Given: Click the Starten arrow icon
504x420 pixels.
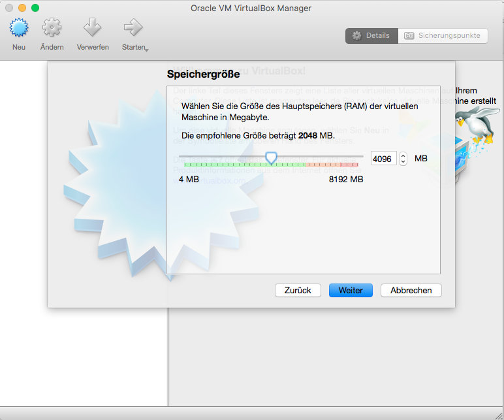Looking at the screenshot, I should click(x=133, y=28).
